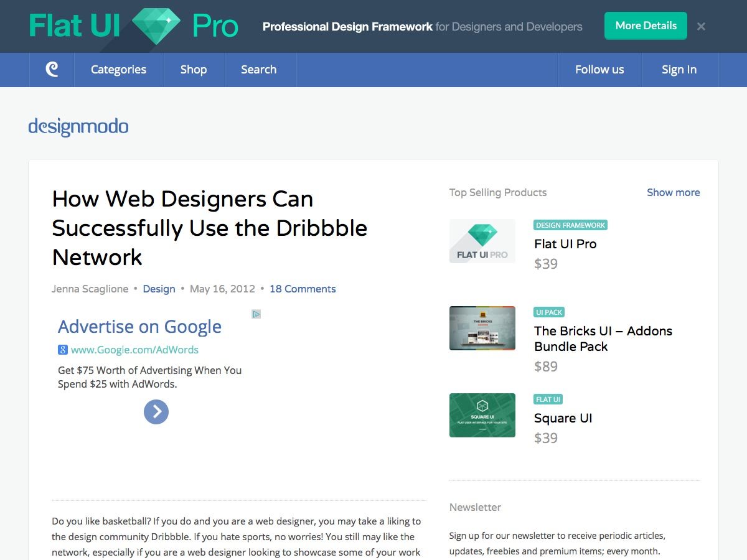747x560 pixels.
Task: Click the Flat UI Pro banner title
Action: coord(134,26)
